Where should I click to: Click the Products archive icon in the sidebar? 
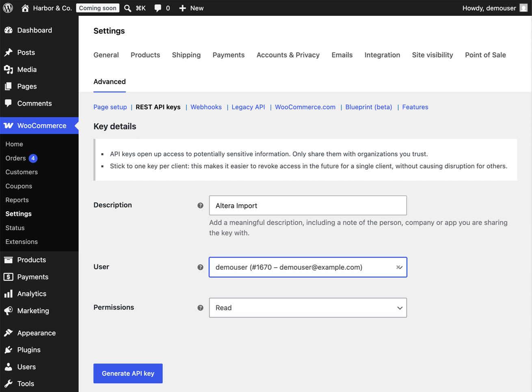click(9, 260)
